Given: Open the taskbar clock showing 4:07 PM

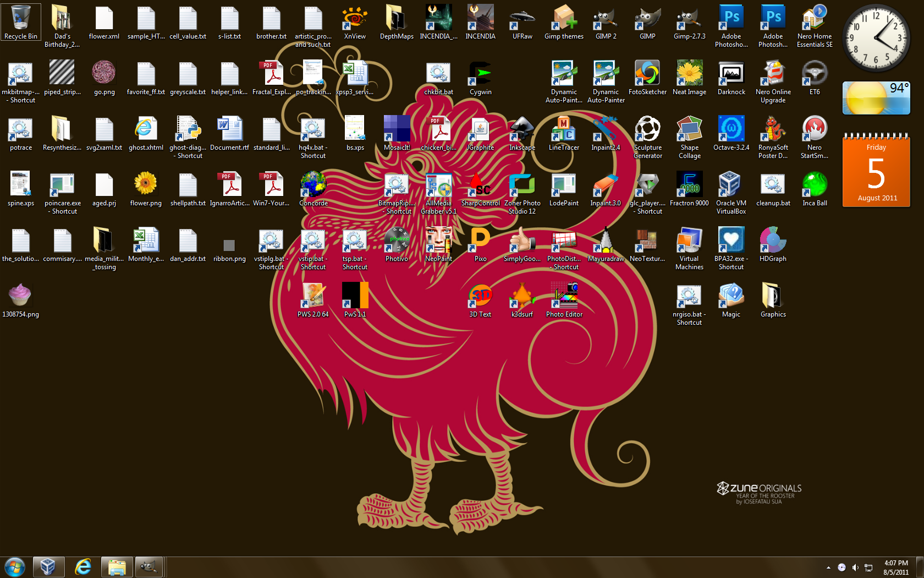Looking at the screenshot, I should click(896, 568).
